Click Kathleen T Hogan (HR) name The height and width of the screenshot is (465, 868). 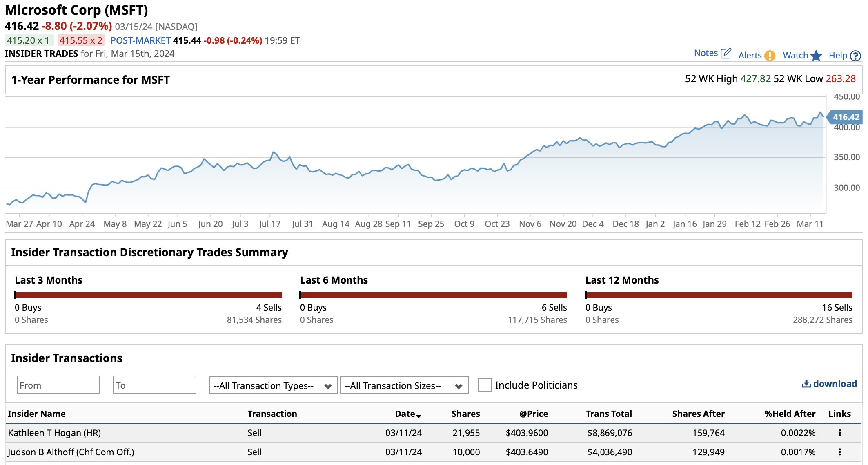pyautogui.click(x=54, y=433)
